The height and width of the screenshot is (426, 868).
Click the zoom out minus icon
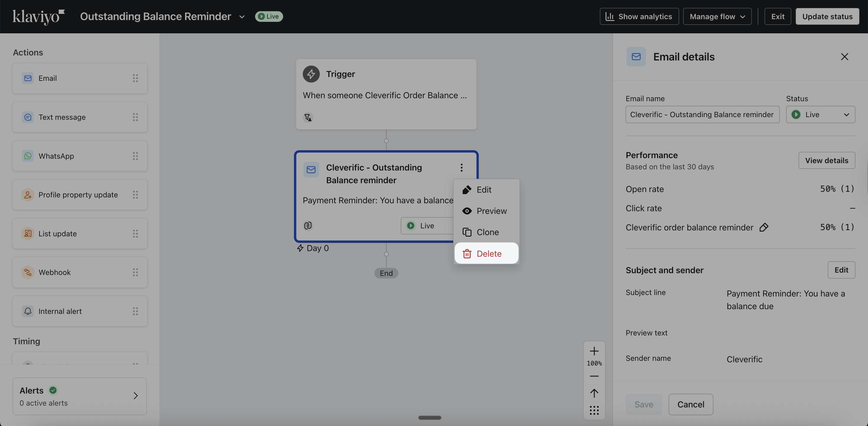(x=594, y=376)
